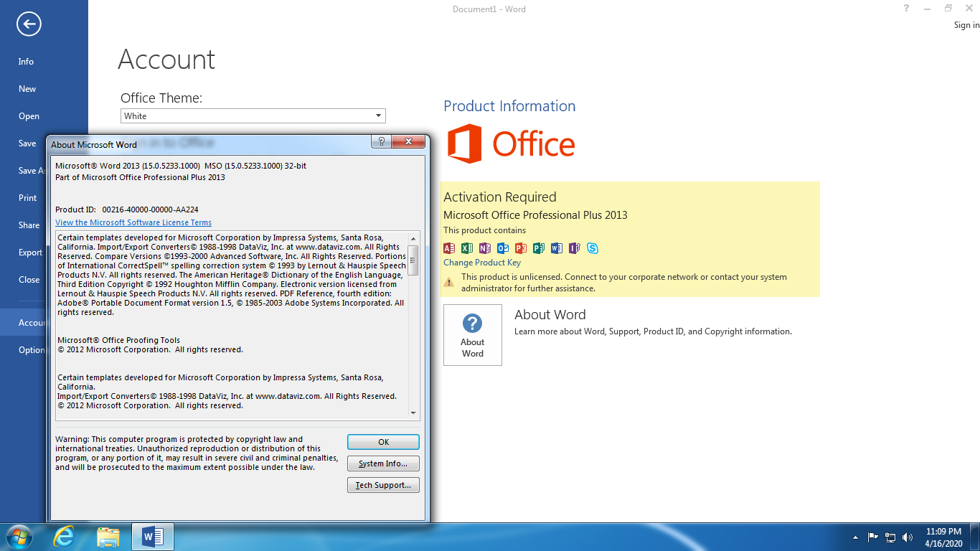Open the Microsoft Software License Terms link

coord(133,222)
